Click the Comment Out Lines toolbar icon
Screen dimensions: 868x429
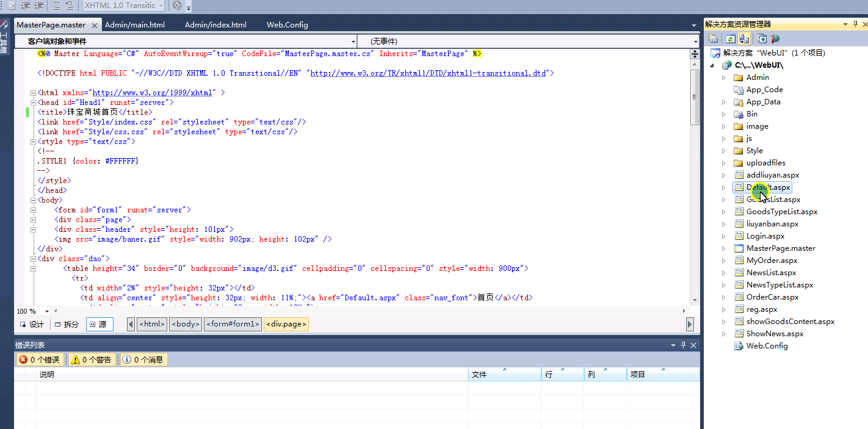pyautogui.click(x=56, y=5)
